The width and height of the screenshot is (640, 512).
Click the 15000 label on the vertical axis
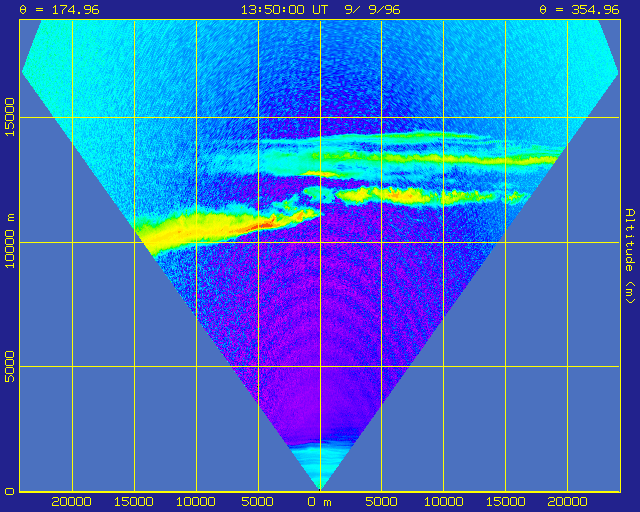[10, 117]
